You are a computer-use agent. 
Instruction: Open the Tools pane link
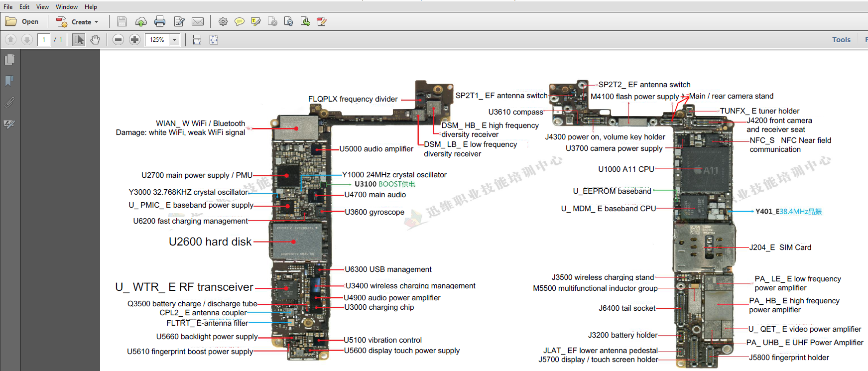click(x=841, y=40)
